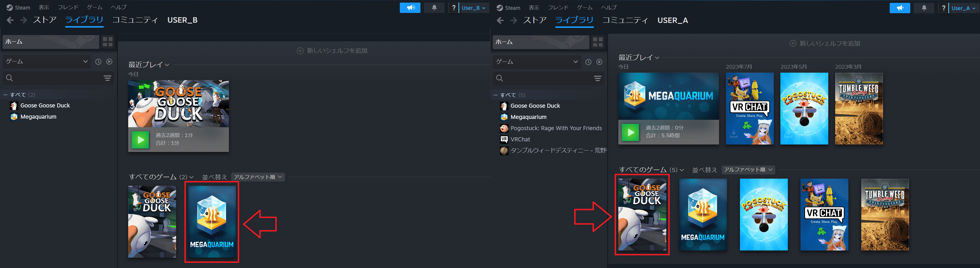This screenshot has height=268, width=980.
Task: Click the Steam logo menu in User_A window
Action: click(508, 8)
